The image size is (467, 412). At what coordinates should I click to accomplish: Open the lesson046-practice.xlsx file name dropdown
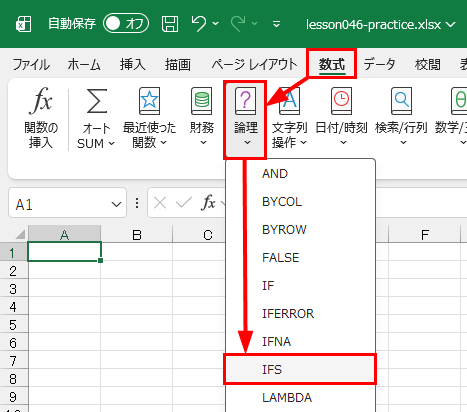point(451,24)
